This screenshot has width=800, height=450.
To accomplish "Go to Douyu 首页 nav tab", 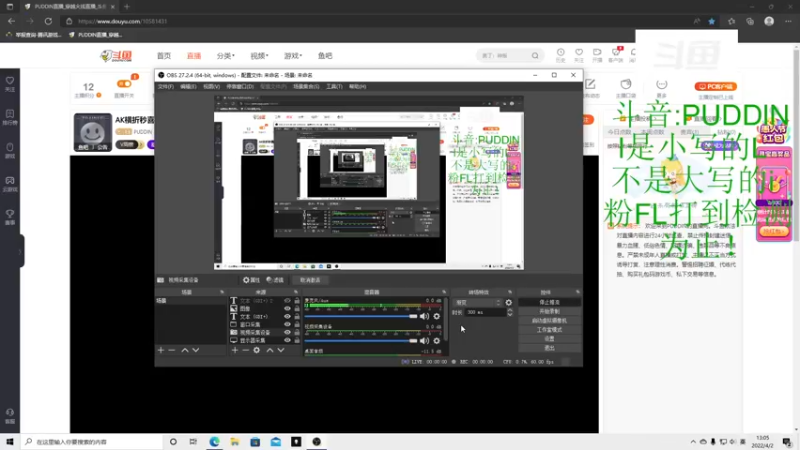I will [164, 56].
